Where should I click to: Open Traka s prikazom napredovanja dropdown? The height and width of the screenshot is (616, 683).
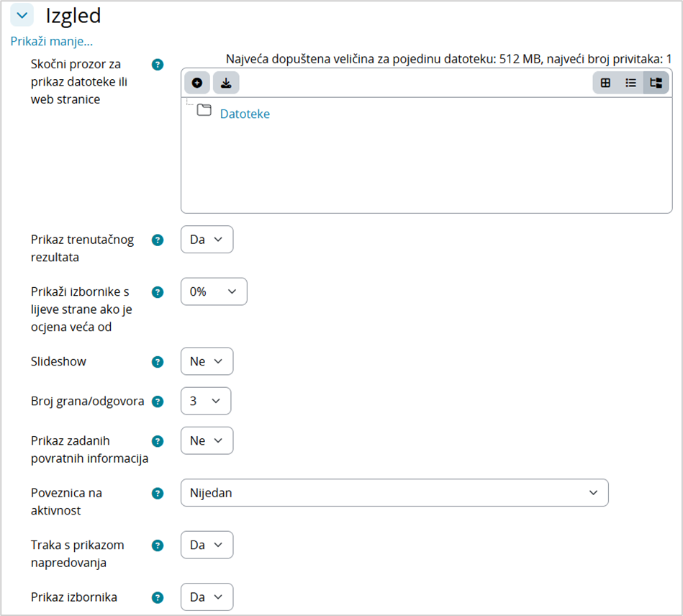(207, 545)
